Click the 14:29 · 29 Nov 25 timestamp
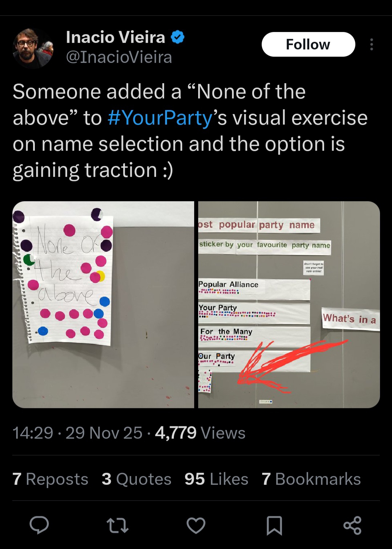 click(77, 433)
